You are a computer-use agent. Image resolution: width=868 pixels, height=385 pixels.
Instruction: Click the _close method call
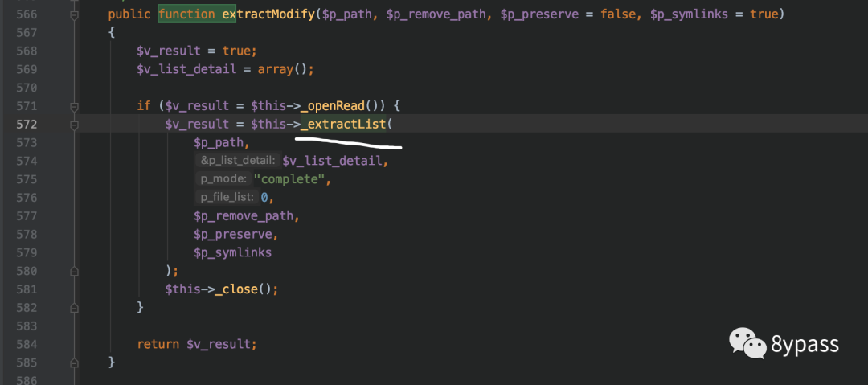pyautogui.click(x=236, y=289)
